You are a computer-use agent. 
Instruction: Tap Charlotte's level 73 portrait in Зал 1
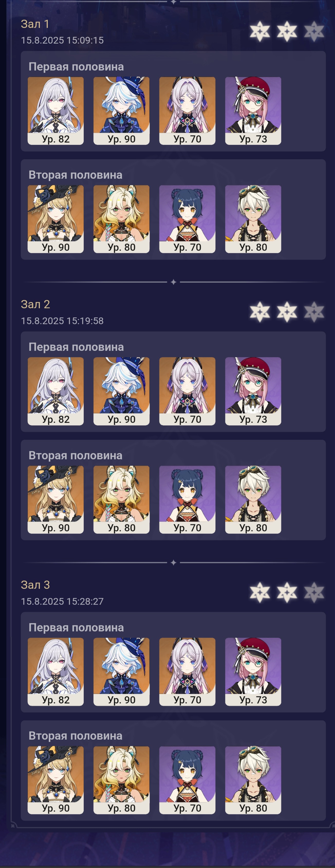253,111
